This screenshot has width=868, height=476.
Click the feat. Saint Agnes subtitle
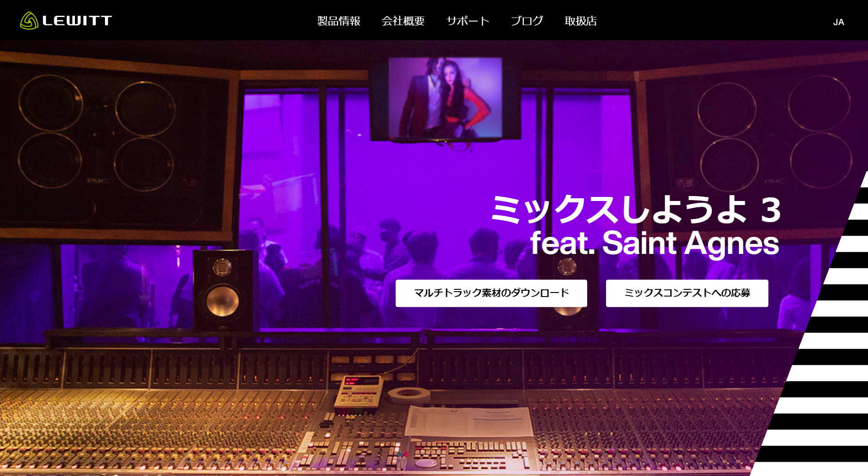click(654, 244)
